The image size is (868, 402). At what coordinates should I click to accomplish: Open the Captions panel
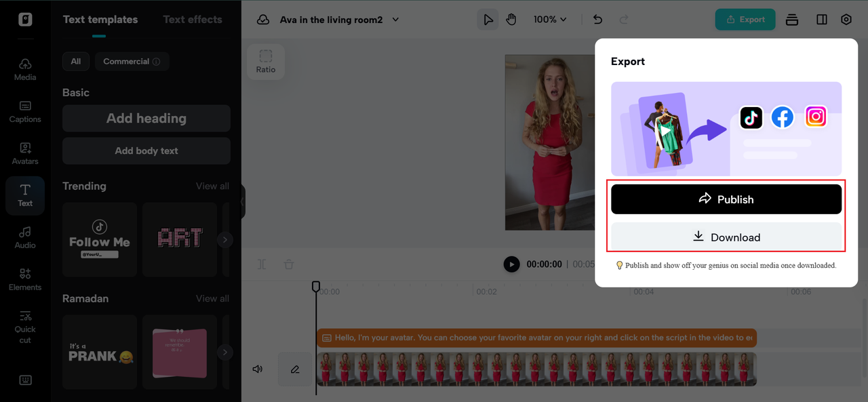[25, 110]
